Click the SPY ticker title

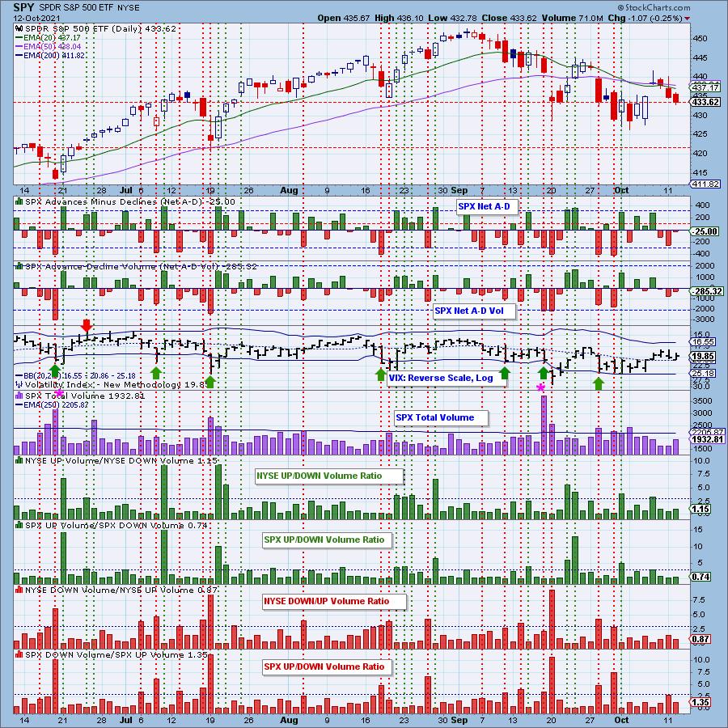pyautogui.click(x=23, y=8)
